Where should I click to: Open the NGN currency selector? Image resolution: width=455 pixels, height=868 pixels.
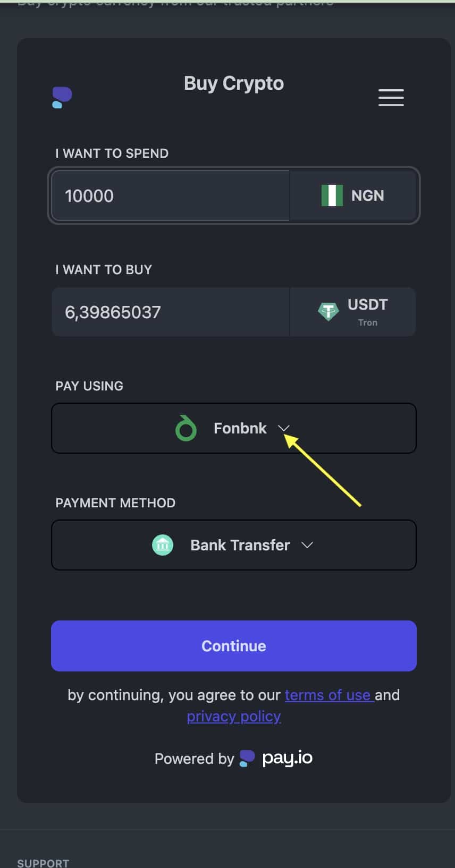353,195
